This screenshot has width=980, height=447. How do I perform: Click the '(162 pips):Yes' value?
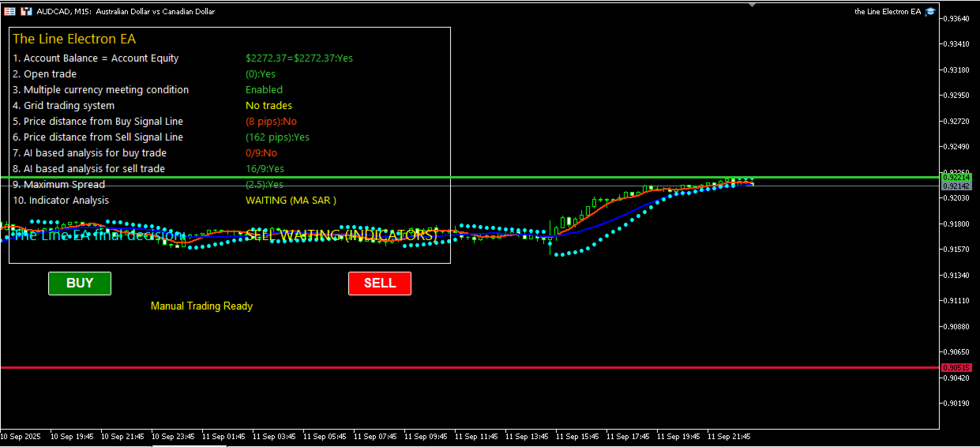point(277,137)
